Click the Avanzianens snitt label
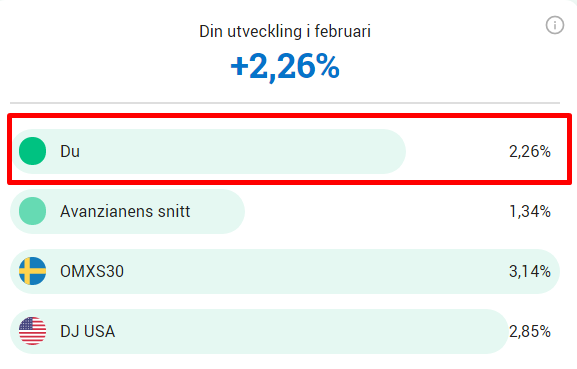 125,211
